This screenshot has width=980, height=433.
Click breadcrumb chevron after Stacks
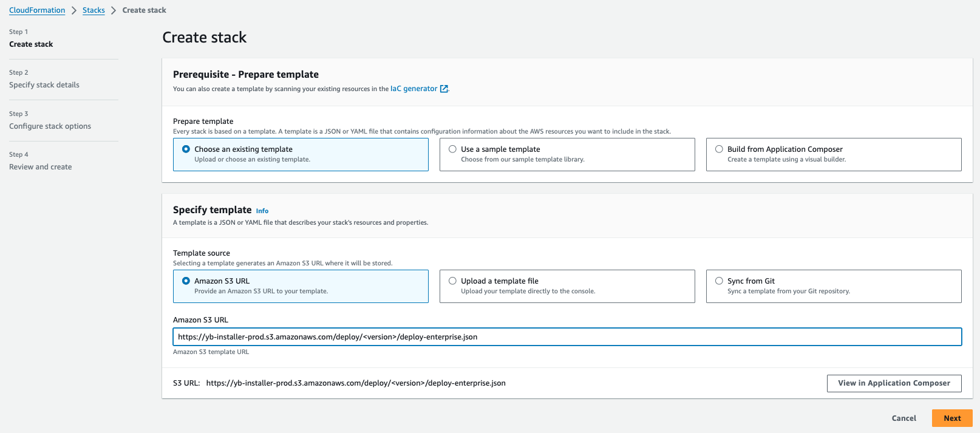tap(114, 10)
